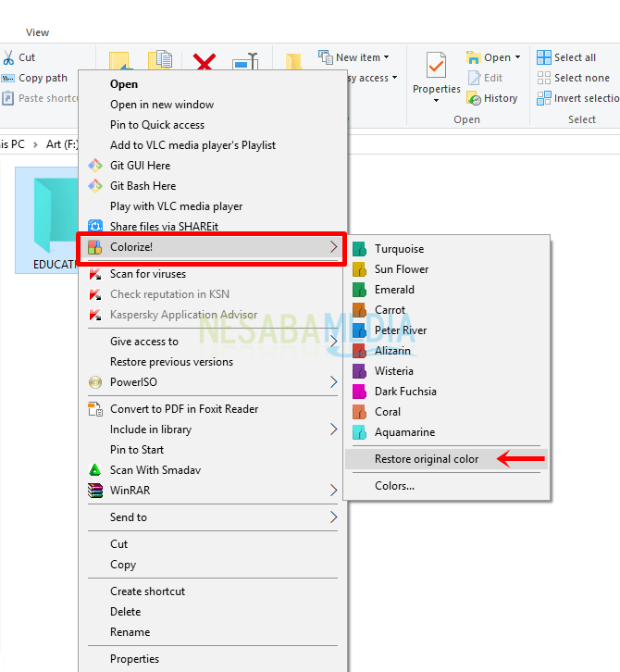Select Pin to Quick access
620x672 pixels.
click(x=213, y=125)
